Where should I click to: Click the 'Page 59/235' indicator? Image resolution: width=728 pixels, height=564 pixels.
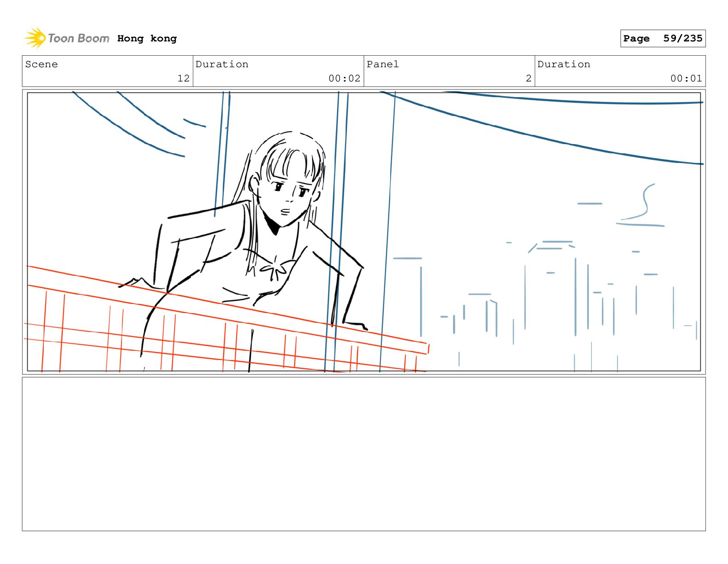tap(663, 39)
